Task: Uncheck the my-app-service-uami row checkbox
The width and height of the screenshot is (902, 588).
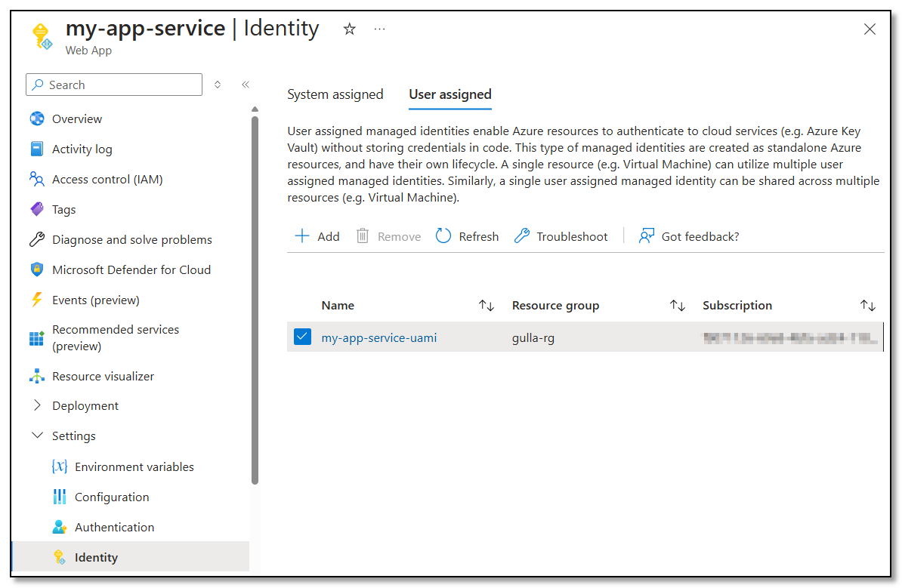Action: point(303,337)
